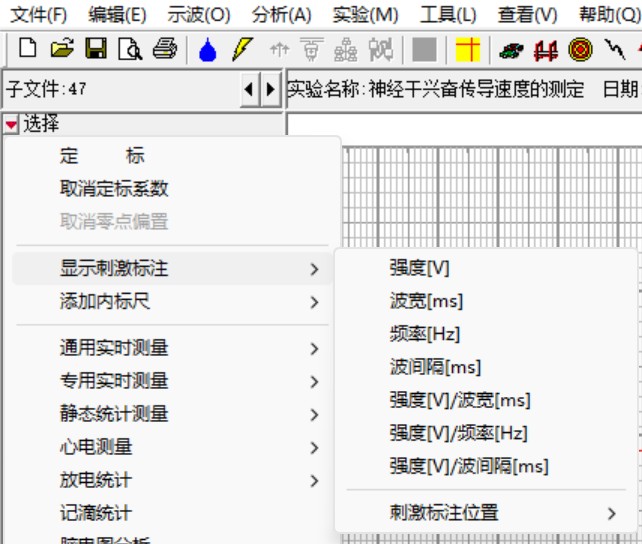Open the 帮助(Q) menu
The image size is (642, 544).
coord(610,15)
